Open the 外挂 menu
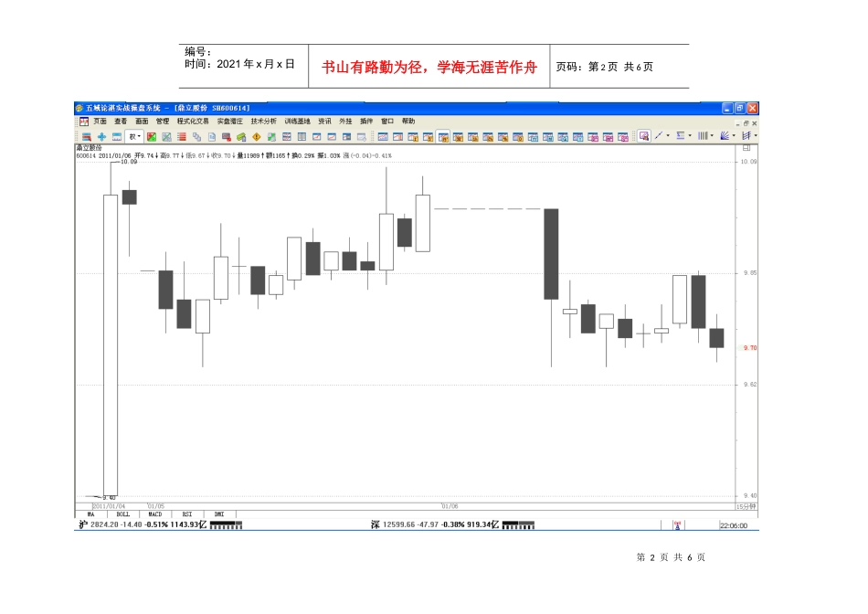The image size is (868, 614). [345, 122]
